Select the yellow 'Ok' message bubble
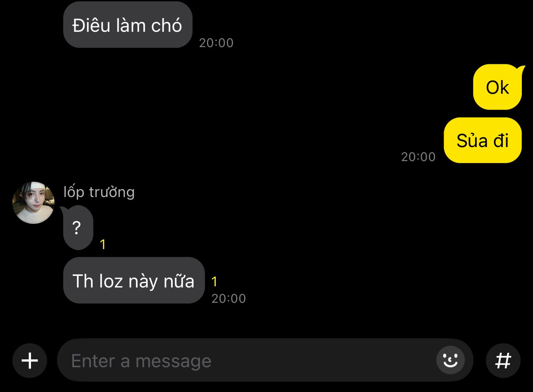The image size is (533, 392). tap(497, 87)
